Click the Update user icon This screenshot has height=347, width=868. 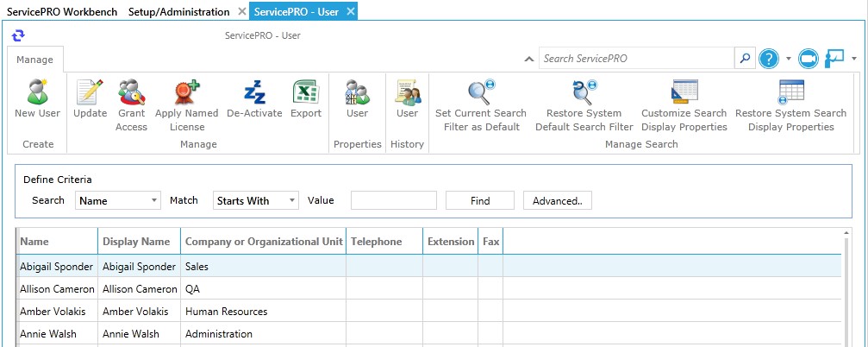[x=90, y=92]
